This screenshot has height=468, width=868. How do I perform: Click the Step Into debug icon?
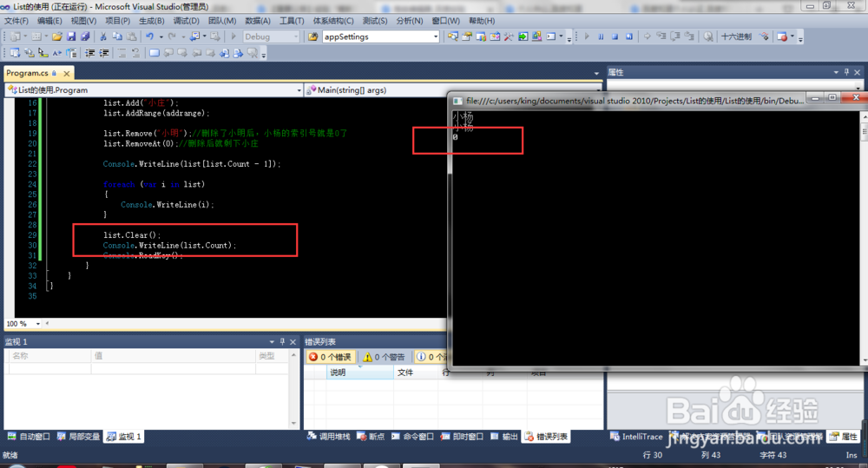(x=661, y=36)
